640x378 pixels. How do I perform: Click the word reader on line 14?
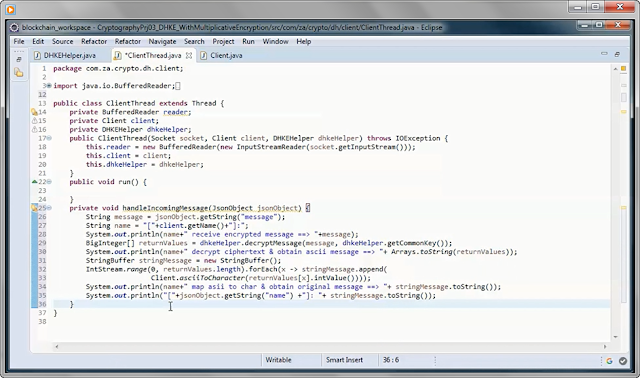pos(175,112)
